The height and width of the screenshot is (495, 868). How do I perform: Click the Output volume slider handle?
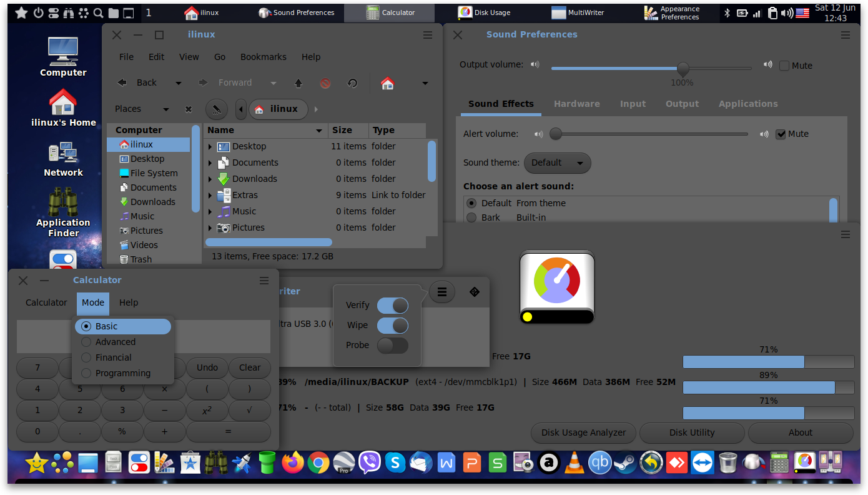[x=683, y=68]
